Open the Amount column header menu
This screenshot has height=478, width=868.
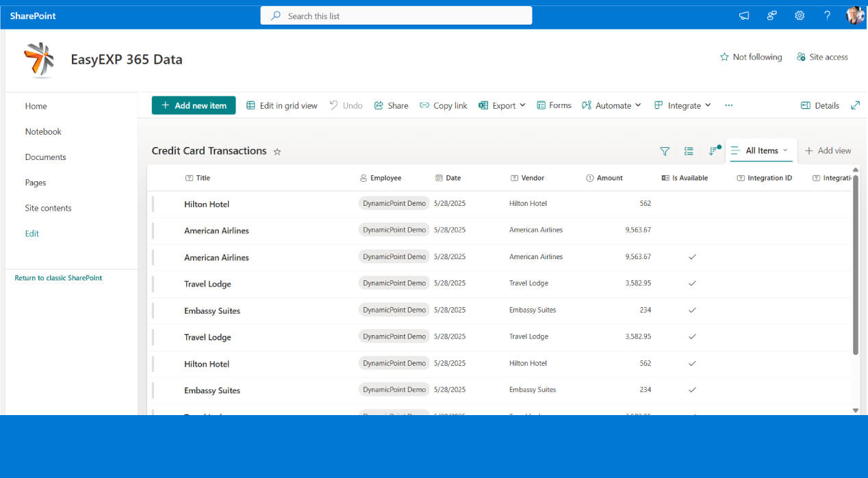tap(604, 178)
